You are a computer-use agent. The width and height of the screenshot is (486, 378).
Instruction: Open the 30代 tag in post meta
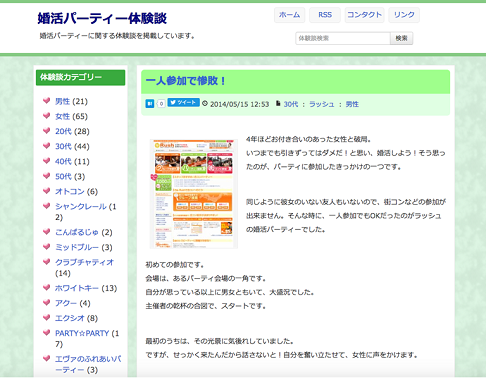click(x=291, y=104)
